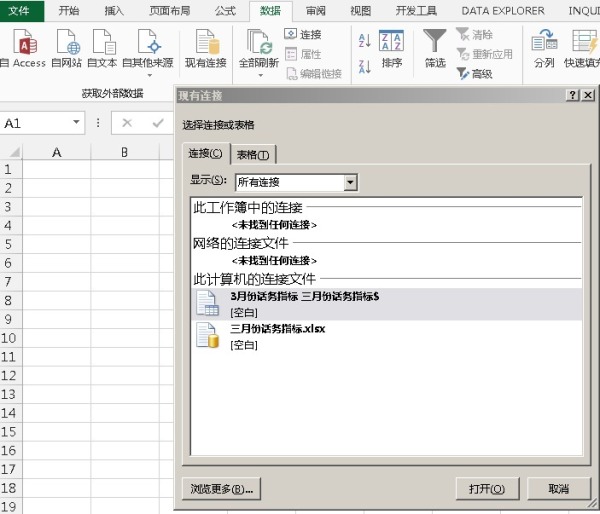
Task: Switch to the DATA EXPLORER tab
Action: pyautogui.click(x=503, y=11)
